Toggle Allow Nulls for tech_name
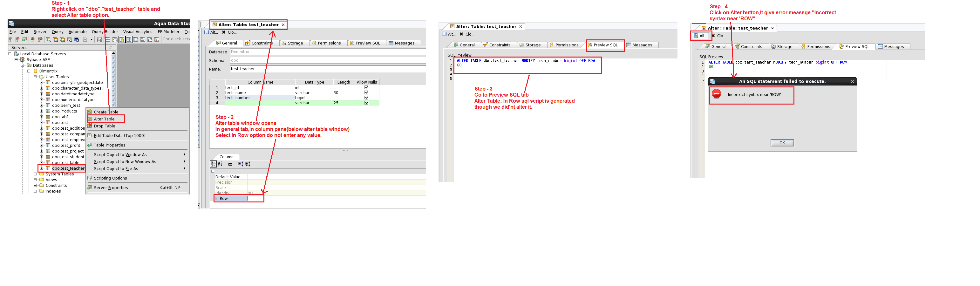980x286 pixels. click(x=366, y=93)
